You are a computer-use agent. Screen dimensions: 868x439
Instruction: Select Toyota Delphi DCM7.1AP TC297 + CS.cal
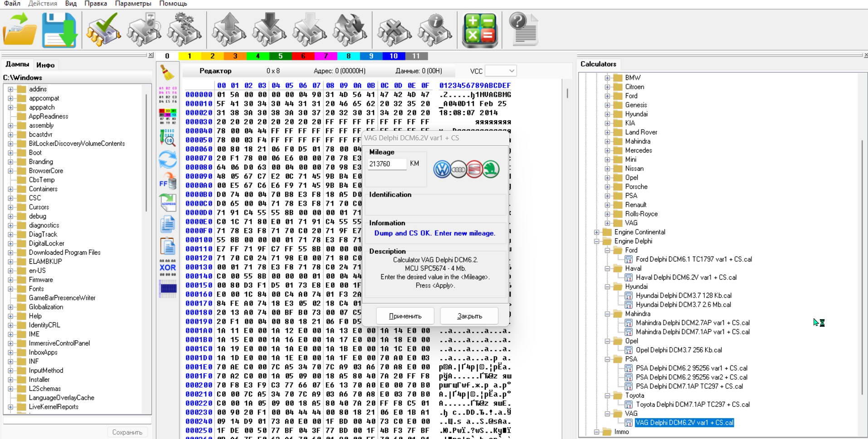[692, 404]
